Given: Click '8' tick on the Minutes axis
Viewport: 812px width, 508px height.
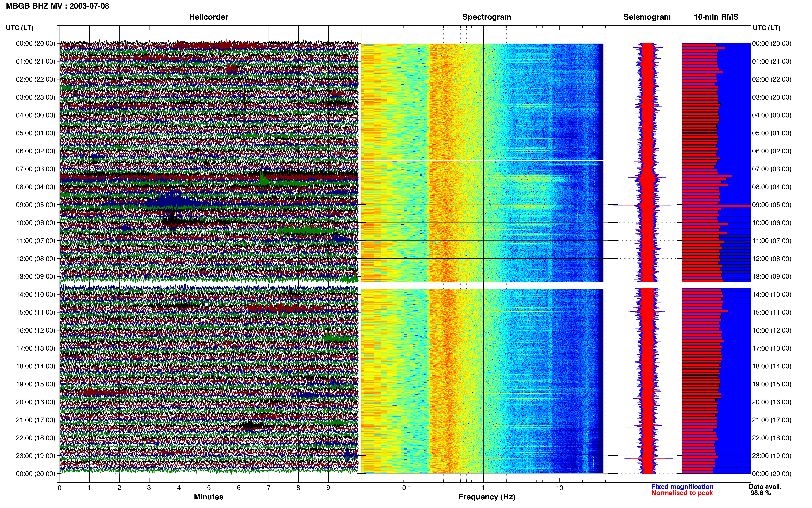Looking at the screenshot, I should pyautogui.click(x=298, y=487).
